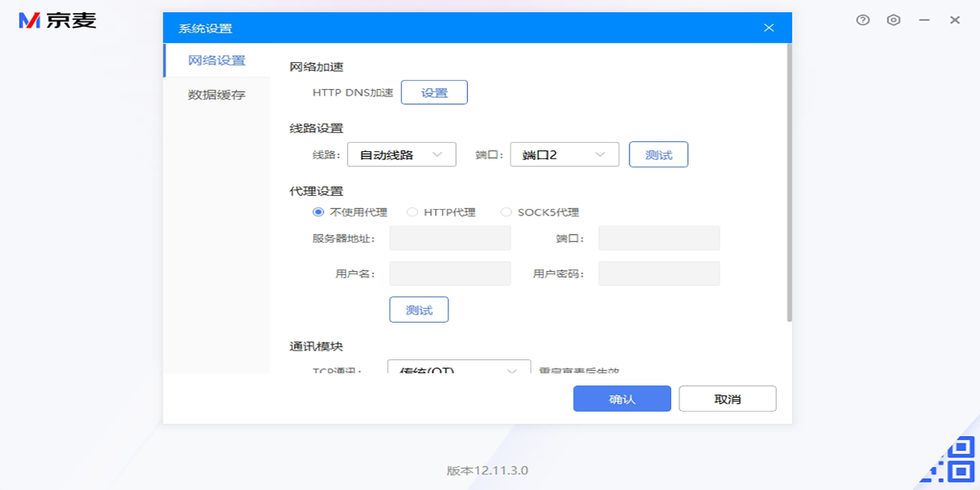Screen dimensions: 980x490
Task: Click the 用户密码 password field
Action: pos(659,273)
